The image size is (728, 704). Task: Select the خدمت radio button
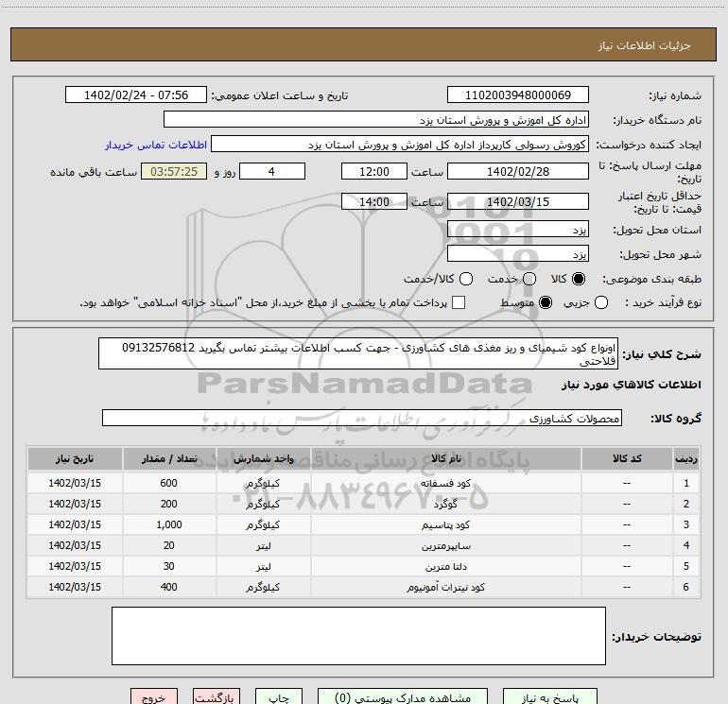pos(529,279)
